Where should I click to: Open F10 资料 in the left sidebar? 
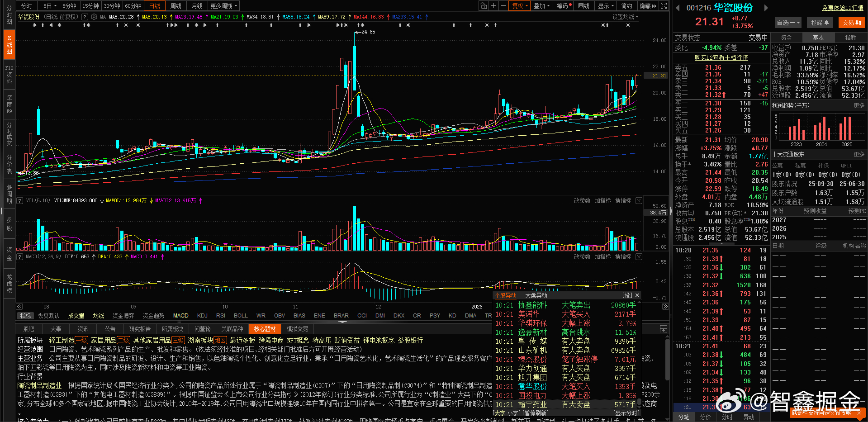click(x=9, y=75)
